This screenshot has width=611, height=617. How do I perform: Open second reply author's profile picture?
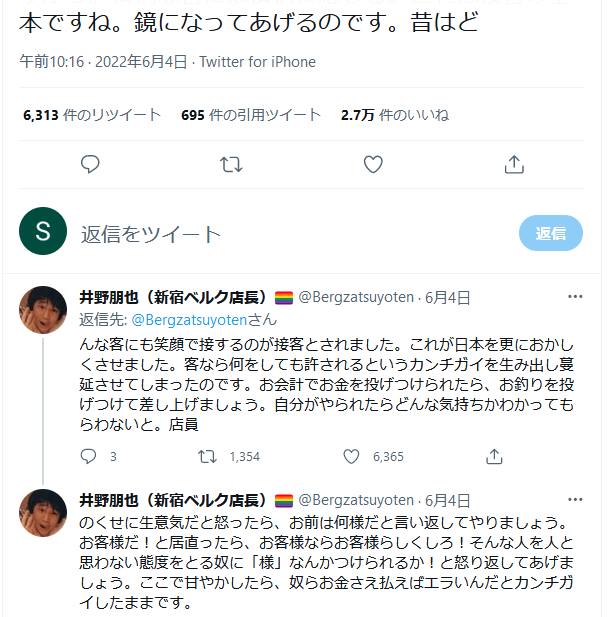pos(44,512)
